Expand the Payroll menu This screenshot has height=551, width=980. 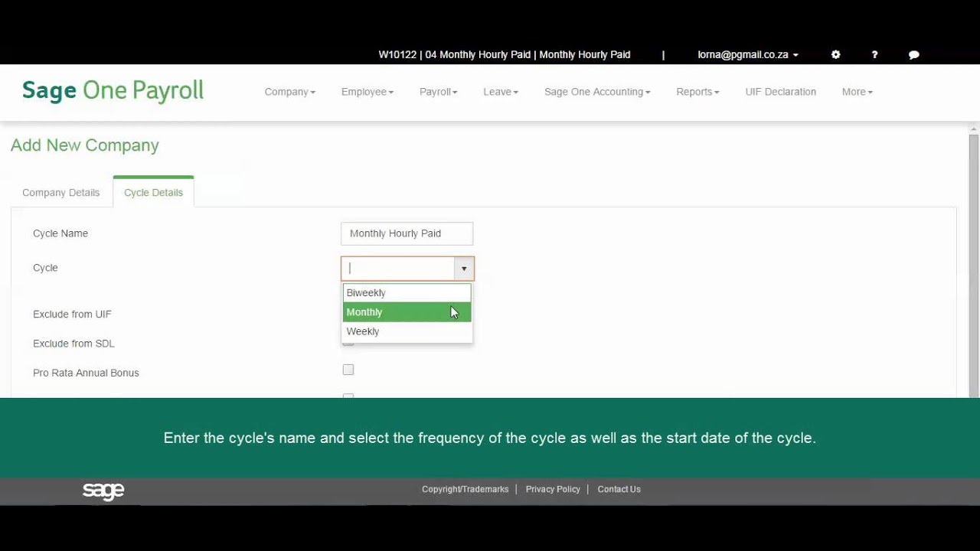[438, 92]
